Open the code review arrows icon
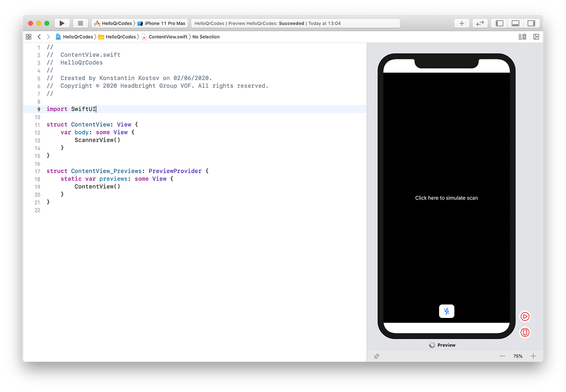Viewport: 566px width, 392px height. click(x=479, y=23)
